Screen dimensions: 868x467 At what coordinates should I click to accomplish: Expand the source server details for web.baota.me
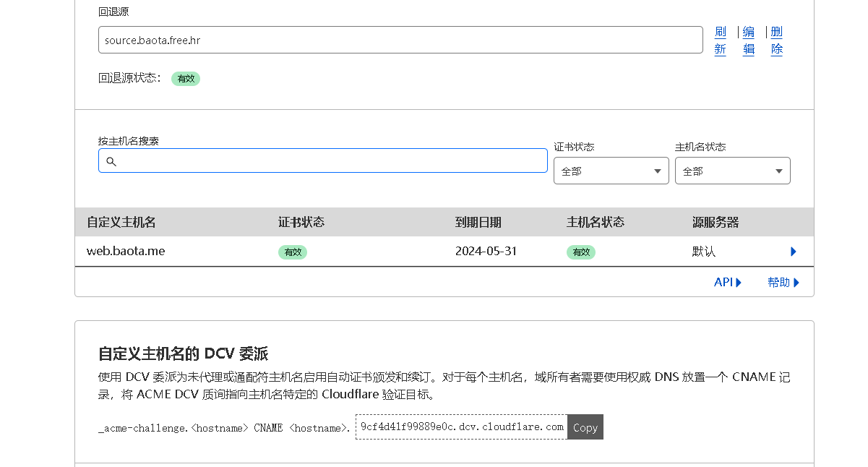click(793, 252)
